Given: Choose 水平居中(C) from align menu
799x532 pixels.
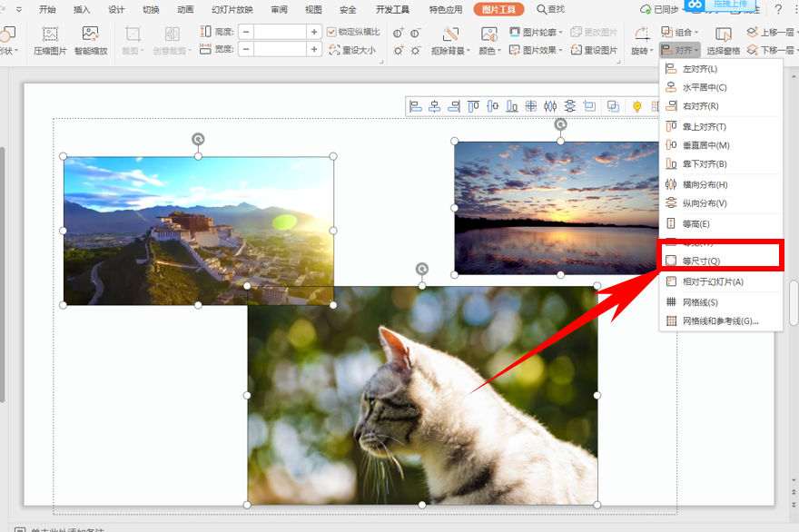Looking at the screenshot, I should [721, 88].
